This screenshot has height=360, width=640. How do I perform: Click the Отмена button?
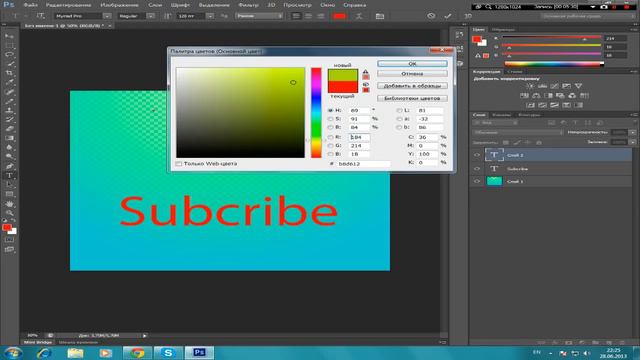(412, 74)
